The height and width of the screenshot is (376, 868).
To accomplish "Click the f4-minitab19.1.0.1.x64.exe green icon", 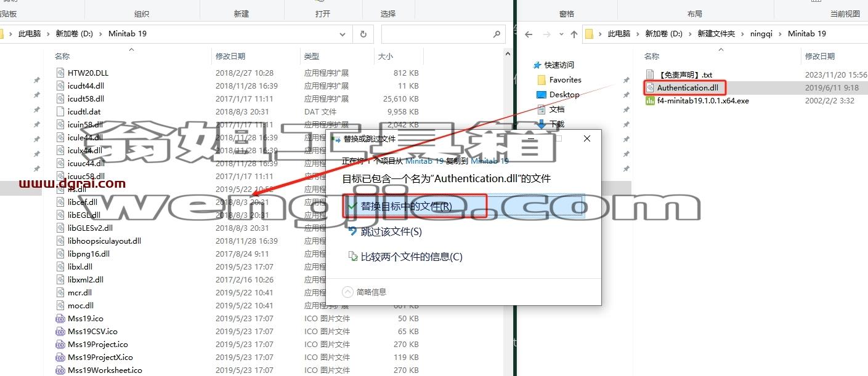I will pos(650,100).
